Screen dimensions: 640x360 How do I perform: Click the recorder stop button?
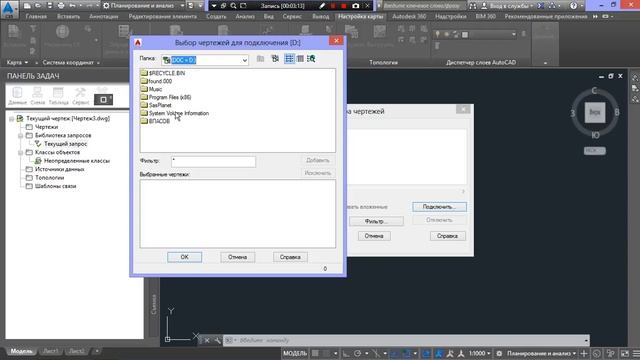click(x=344, y=6)
